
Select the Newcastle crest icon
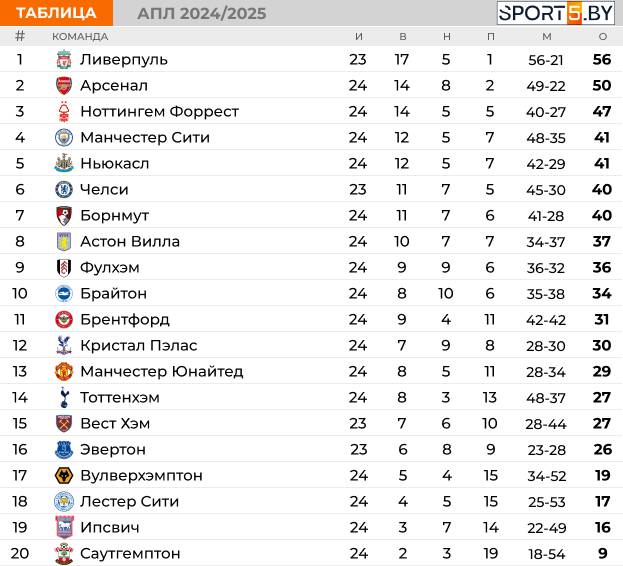point(64,163)
